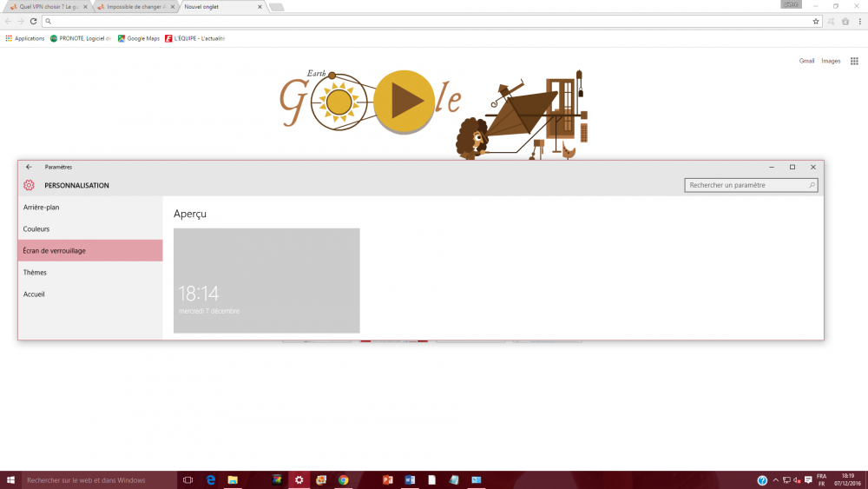Click the magnifier in Rechercher un paramètre box

pyautogui.click(x=812, y=185)
